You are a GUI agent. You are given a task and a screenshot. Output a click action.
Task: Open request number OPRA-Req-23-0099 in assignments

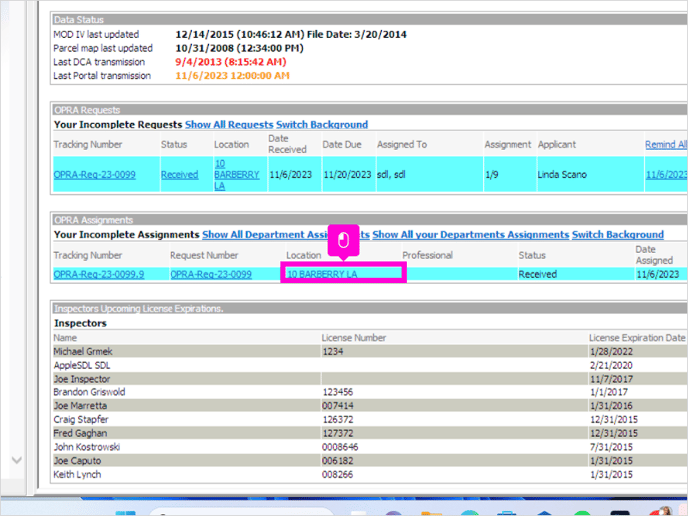[211, 275]
